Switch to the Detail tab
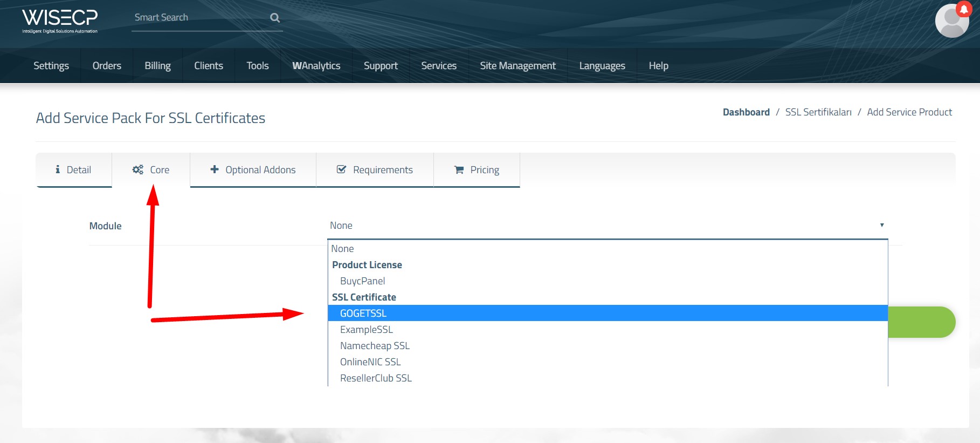Image resolution: width=980 pixels, height=443 pixels. click(74, 170)
